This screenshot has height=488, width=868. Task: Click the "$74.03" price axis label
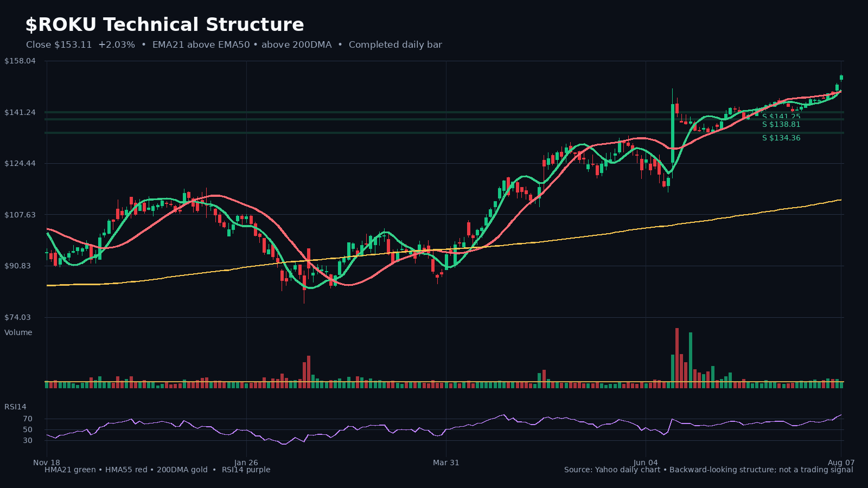(x=18, y=317)
